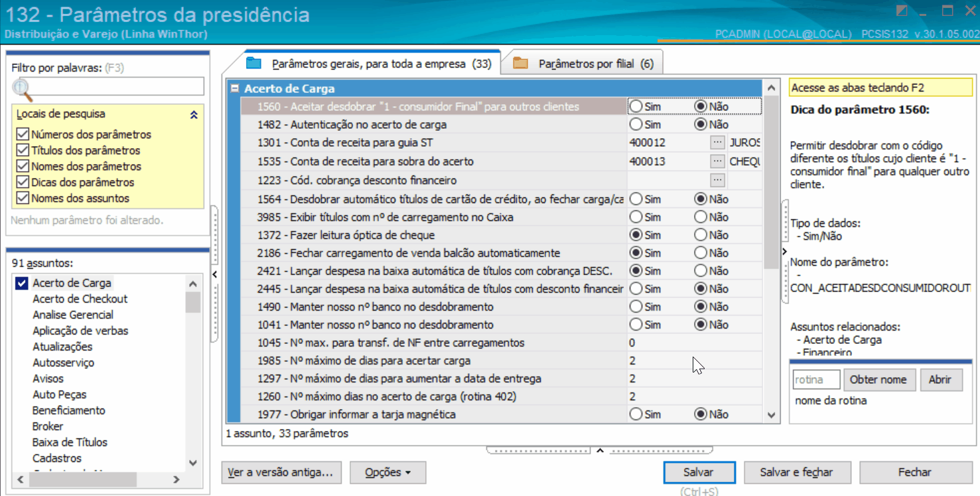
Task: Toggle Dicas dos parâmetros checkbox
Action: click(x=23, y=183)
